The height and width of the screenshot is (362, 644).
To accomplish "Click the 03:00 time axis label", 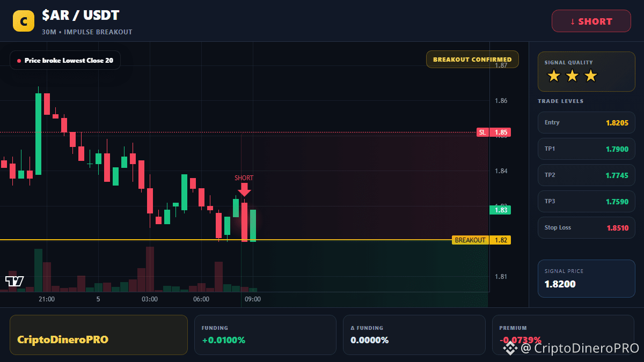I will pos(150,299).
